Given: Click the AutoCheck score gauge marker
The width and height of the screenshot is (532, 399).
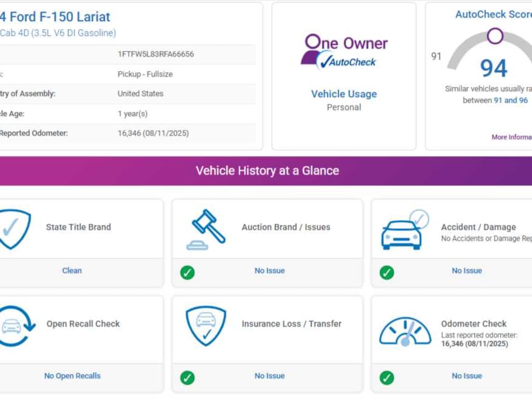Looking at the screenshot, I should 495,36.
